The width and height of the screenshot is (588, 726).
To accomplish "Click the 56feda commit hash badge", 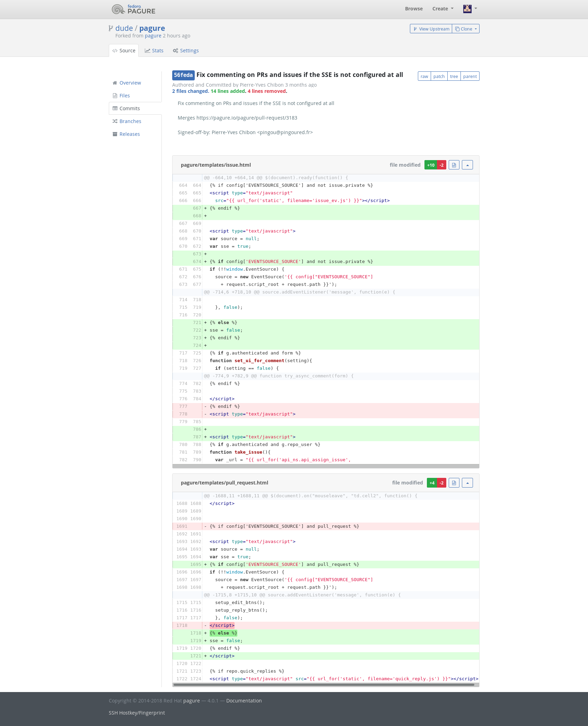I will click(x=183, y=75).
